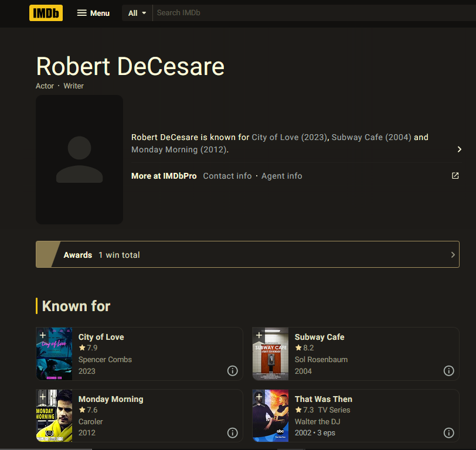Click the 8.2 star rating of Subway Cafe
This screenshot has width=476, height=450.
[x=304, y=347]
